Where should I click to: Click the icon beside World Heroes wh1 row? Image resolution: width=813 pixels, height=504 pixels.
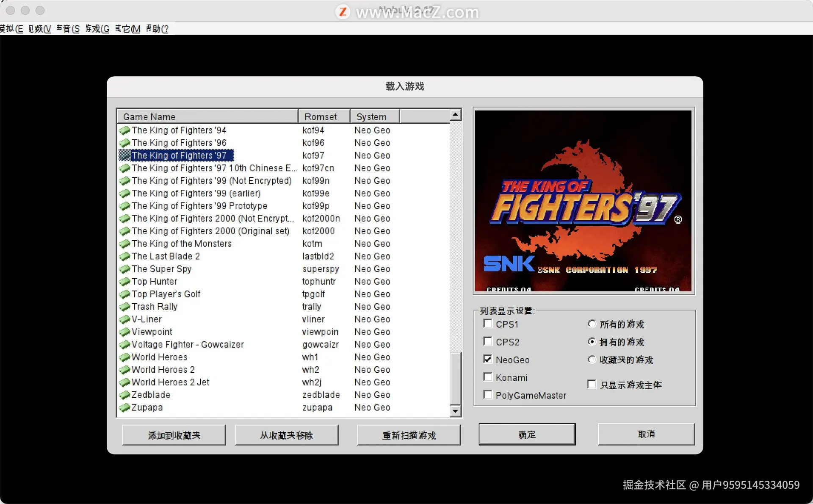(x=124, y=357)
